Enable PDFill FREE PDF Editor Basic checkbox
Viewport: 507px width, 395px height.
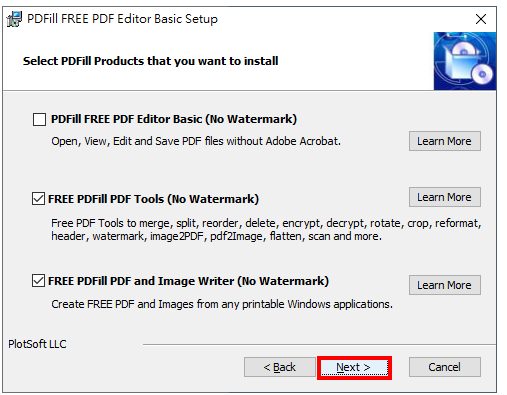tap(39, 119)
